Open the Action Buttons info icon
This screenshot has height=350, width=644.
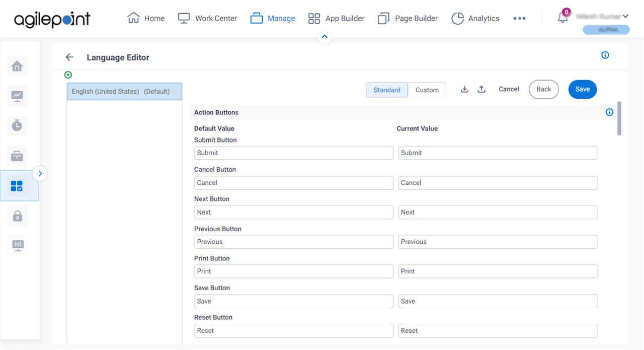coord(609,112)
